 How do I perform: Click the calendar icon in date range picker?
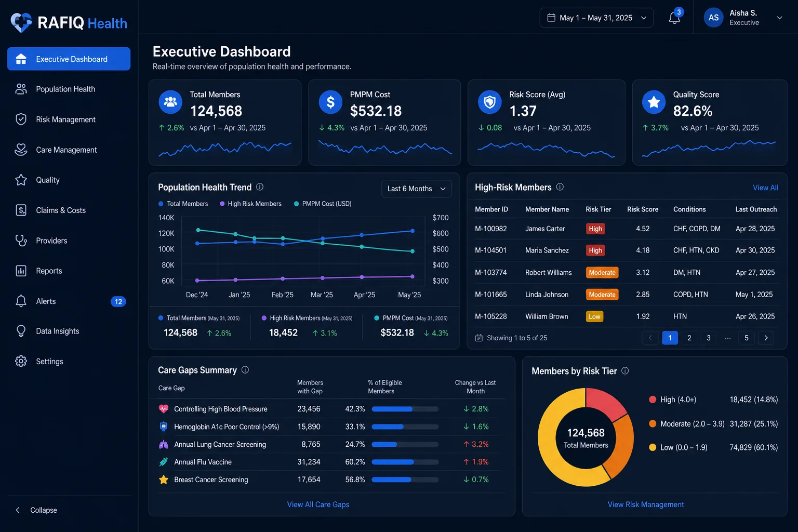[x=551, y=18]
